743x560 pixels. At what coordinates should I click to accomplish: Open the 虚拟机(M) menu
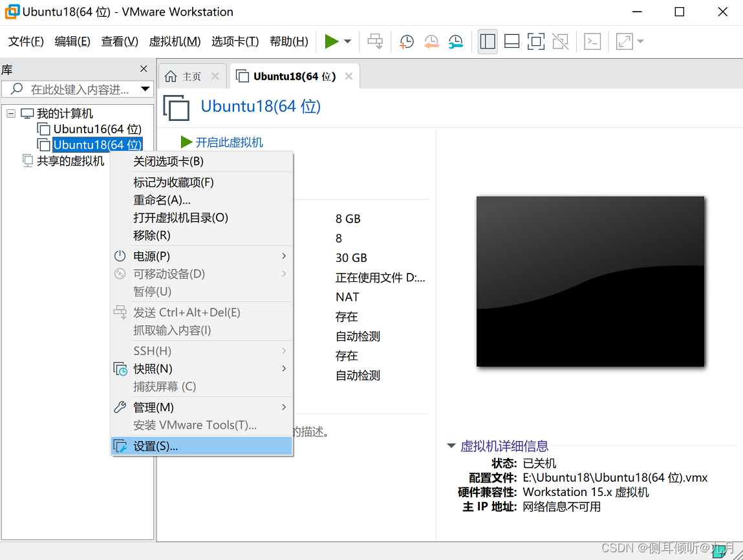(x=175, y=41)
